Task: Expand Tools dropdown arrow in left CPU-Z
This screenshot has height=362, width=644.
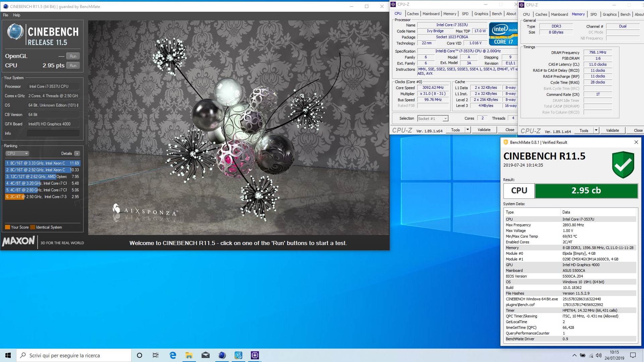Action: click(468, 130)
